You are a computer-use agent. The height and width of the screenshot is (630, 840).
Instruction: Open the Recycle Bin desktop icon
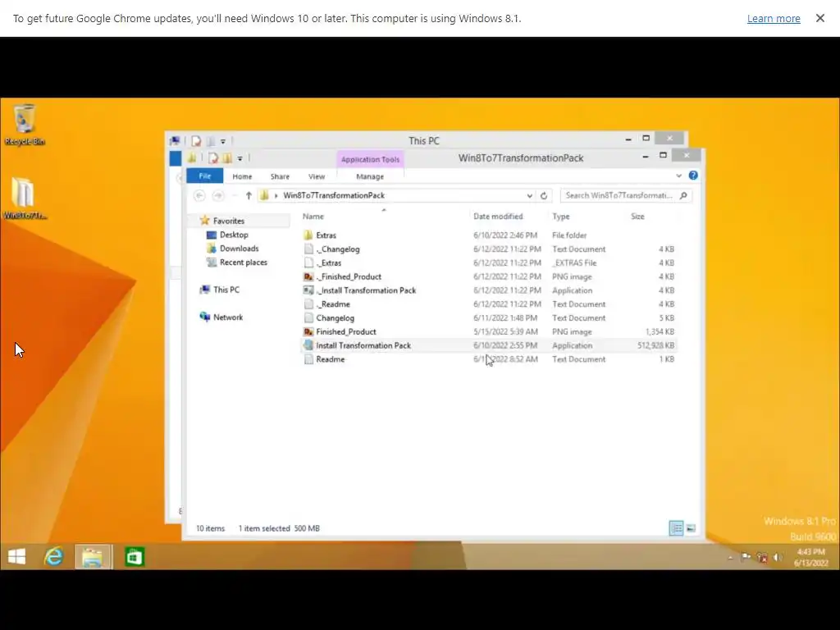[25, 125]
